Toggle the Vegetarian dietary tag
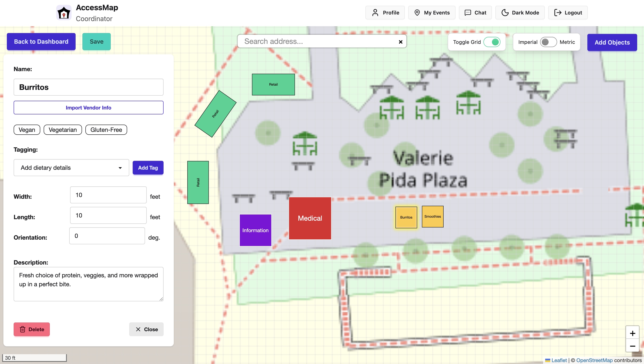This screenshot has height=364, width=644. (63, 130)
